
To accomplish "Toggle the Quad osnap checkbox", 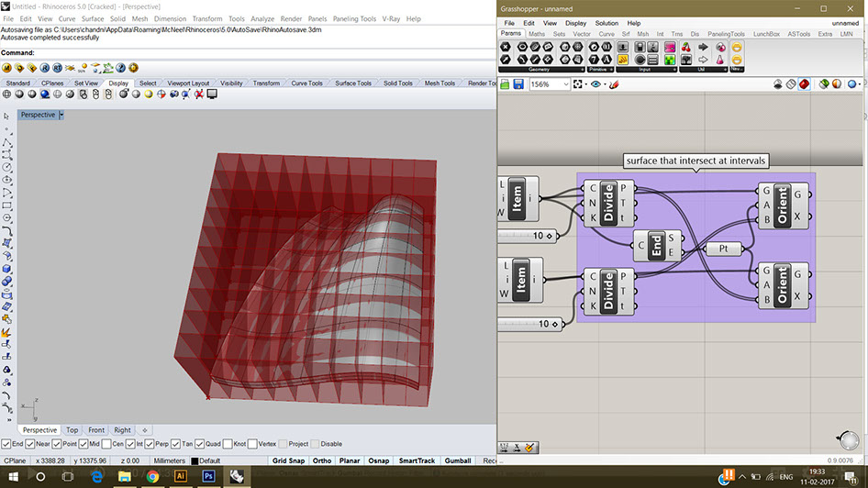I will pyautogui.click(x=199, y=444).
